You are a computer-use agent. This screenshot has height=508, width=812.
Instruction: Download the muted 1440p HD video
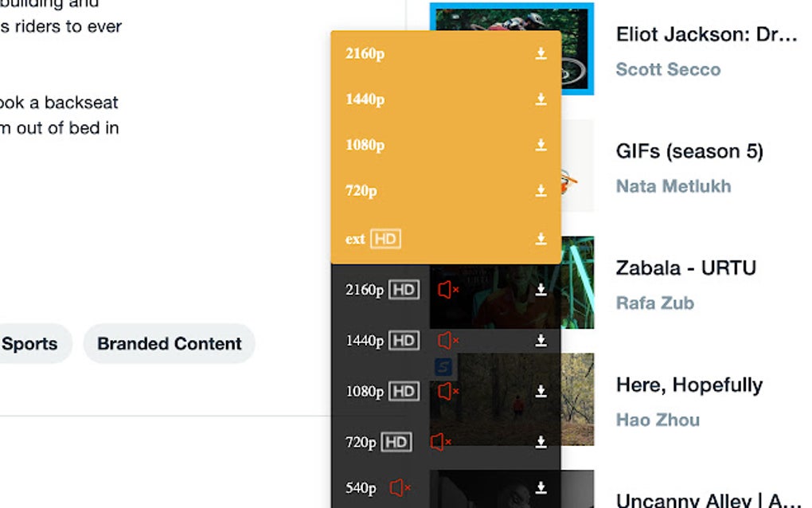click(x=541, y=341)
